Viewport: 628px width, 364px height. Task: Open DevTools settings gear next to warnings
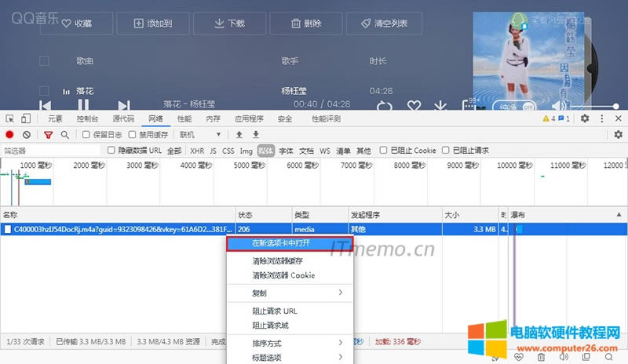tap(584, 118)
